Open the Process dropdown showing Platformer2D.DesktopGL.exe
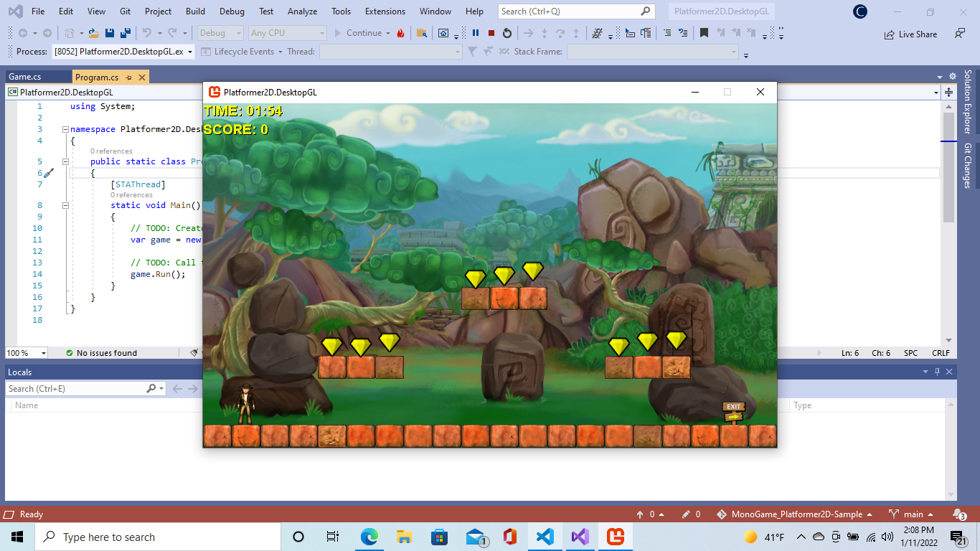The width and height of the screenshot is (980, 551). (x=123, y=52)
